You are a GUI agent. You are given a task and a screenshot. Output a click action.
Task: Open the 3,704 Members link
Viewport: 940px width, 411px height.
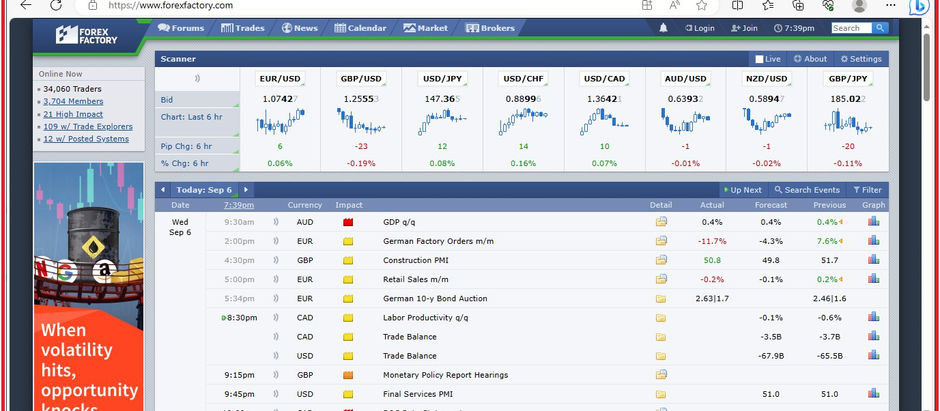pos(73,101)
